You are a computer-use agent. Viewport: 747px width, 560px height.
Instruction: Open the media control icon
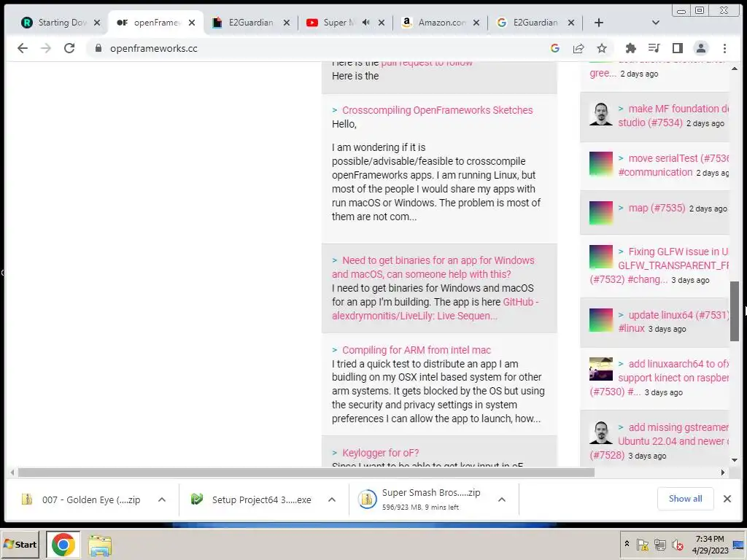(654, 48)
